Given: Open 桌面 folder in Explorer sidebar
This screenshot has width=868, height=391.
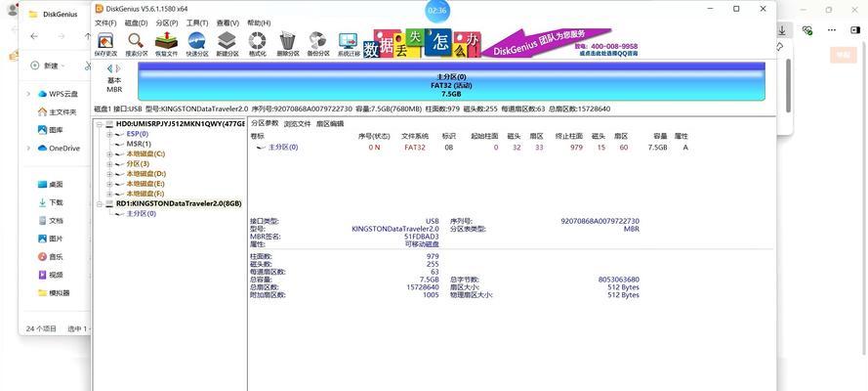Looking at the screenshot, I should (x=51, y=184).
